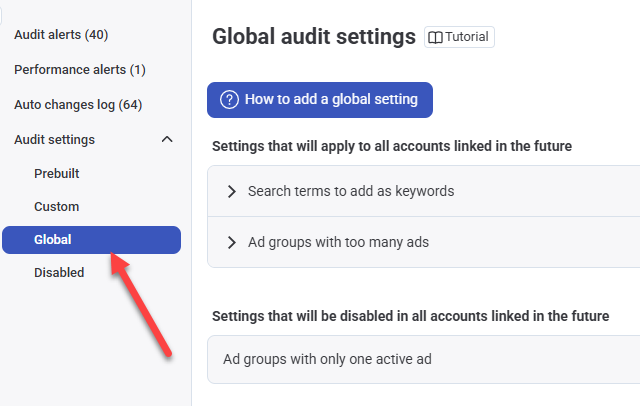The image size is (640, 406).
Task: Expand the Search terms row chevron
Action: pyautogui.click(x=232, y=191)
